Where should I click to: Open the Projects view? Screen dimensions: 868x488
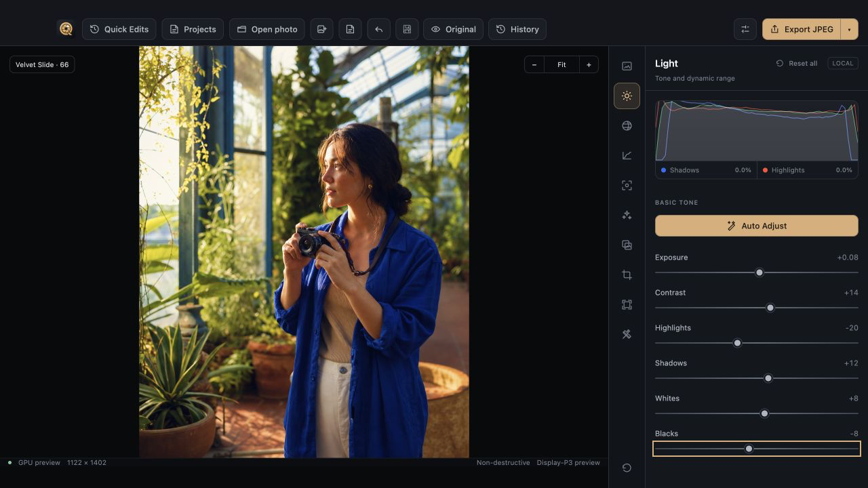[193, 29]
